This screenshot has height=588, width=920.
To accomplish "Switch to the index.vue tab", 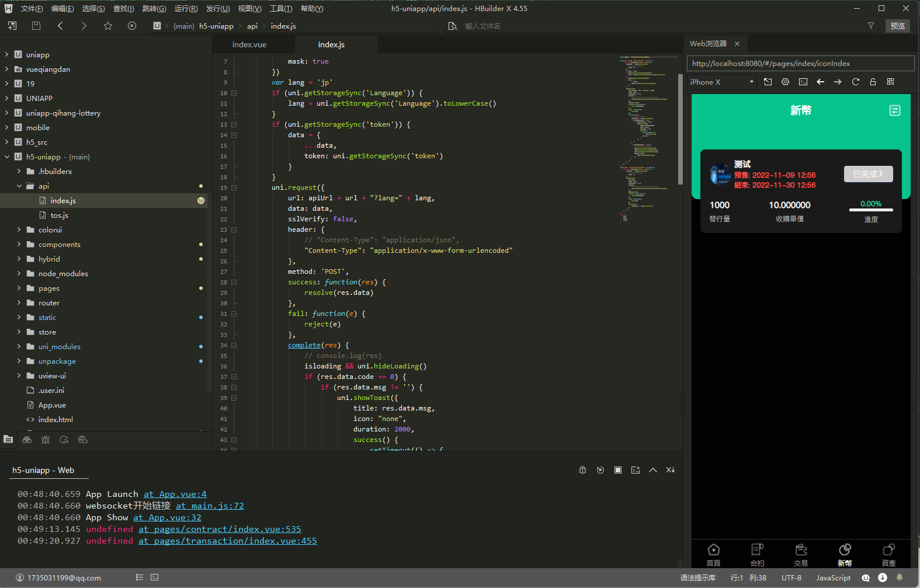I will coord(249,44).
